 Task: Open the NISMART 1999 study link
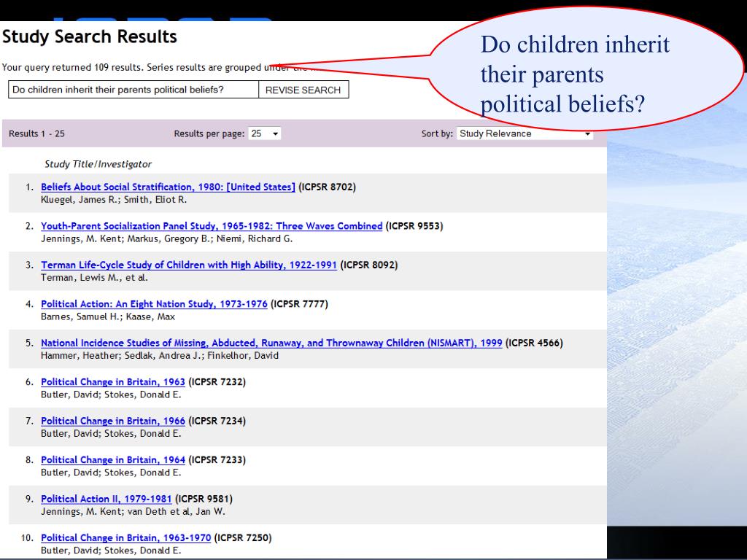pyautogui.click(x=271, y=343)
